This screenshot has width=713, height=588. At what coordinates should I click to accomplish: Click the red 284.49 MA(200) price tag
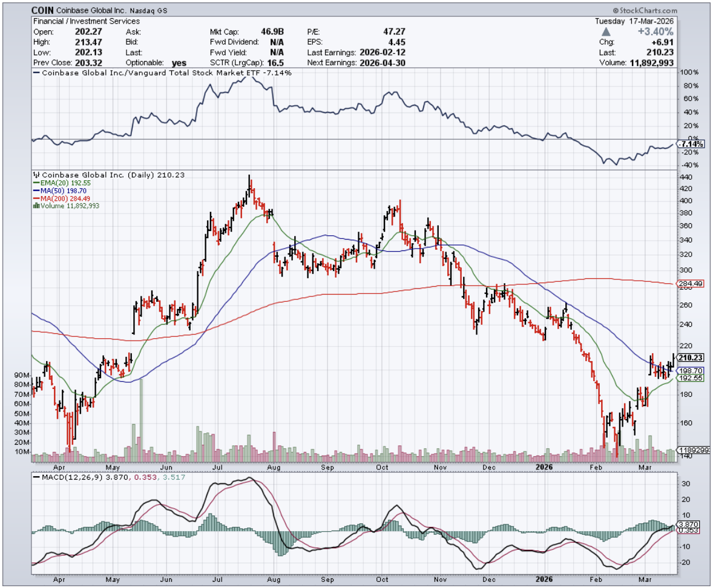click(692, 283)
